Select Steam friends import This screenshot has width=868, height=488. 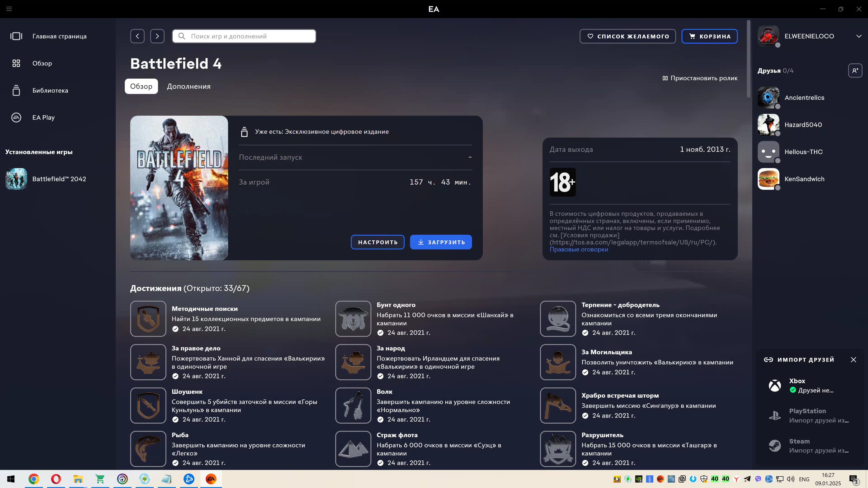point(809,446)
